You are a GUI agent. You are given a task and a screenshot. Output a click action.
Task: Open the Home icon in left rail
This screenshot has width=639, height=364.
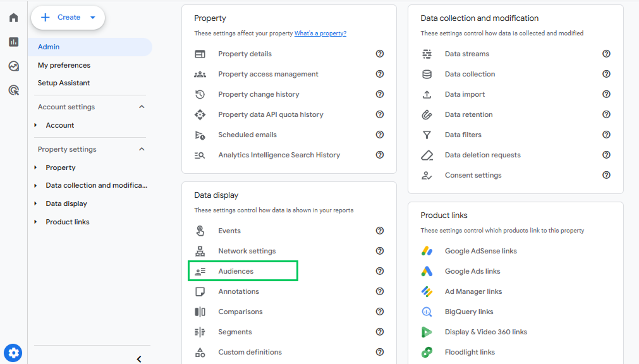click(13, 18)
